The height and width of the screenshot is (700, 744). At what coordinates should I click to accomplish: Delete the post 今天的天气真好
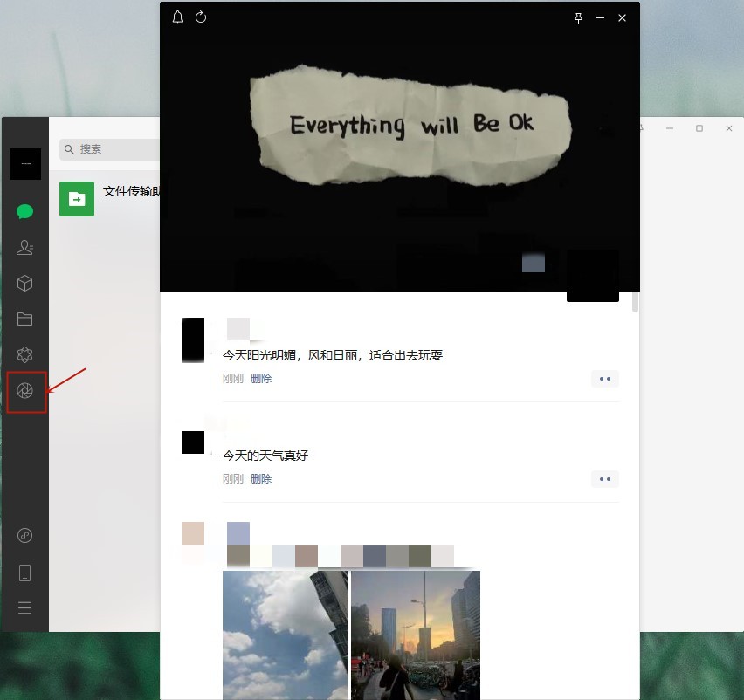coord(261,479)
